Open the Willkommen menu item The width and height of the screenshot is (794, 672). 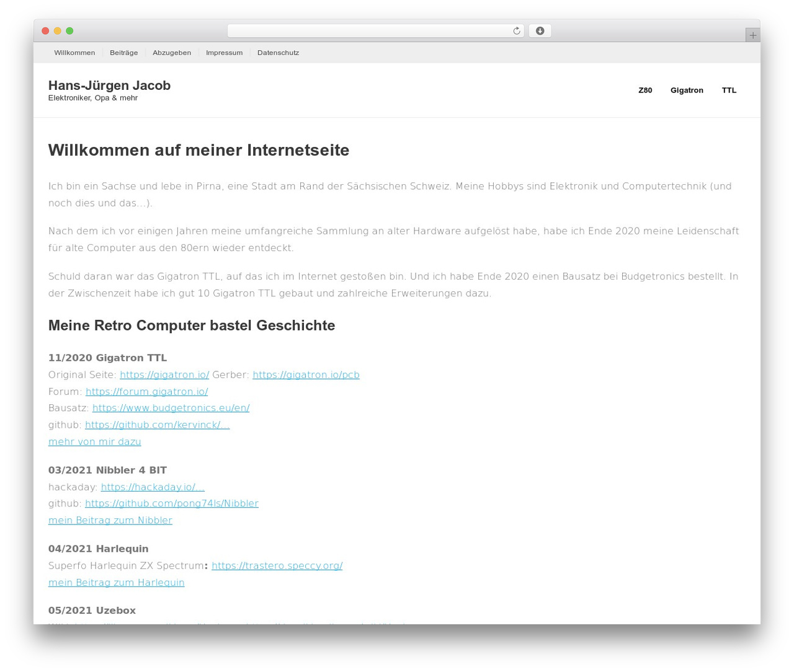click(x=74, y=53)
